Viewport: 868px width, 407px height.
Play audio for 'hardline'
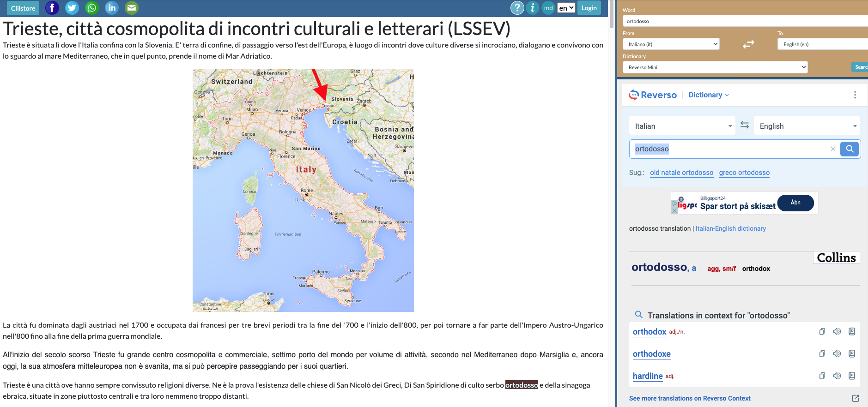(837, 376)
